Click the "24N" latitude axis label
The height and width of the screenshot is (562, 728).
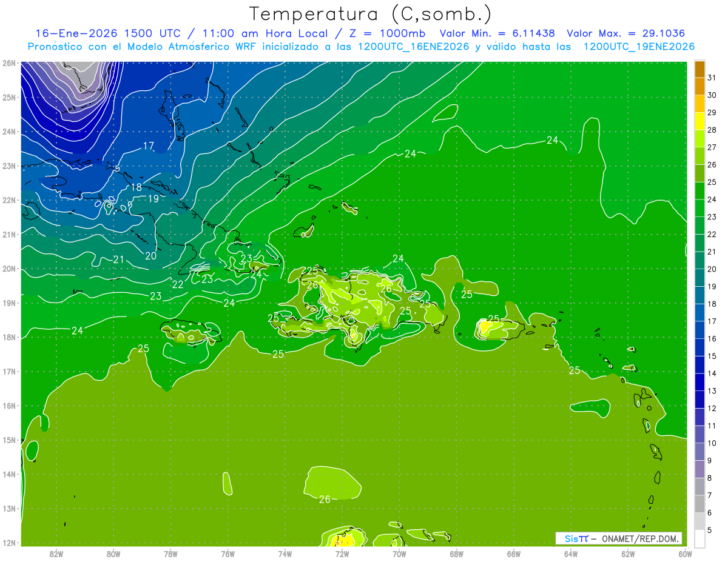pos(9,132)
